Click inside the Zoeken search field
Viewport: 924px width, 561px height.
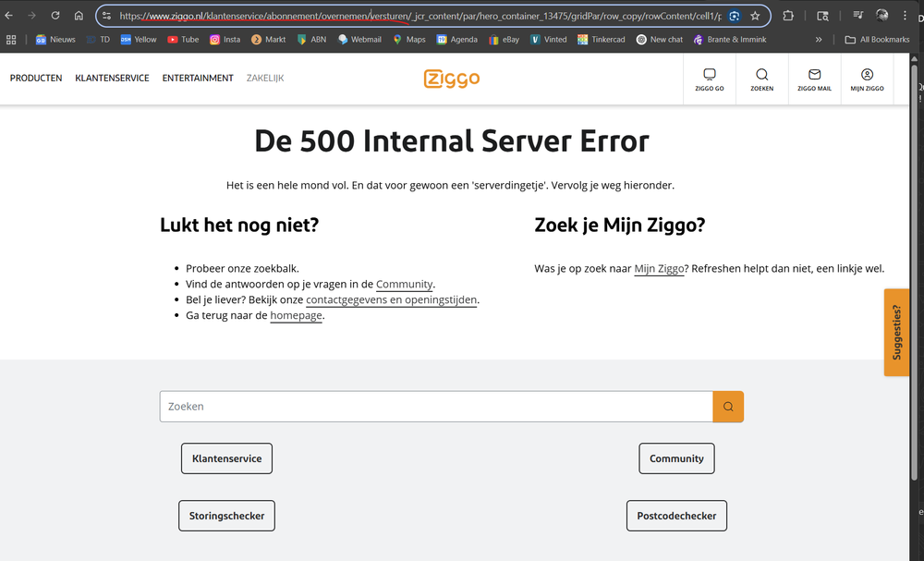pyautogui.click(x=436, y=407)
